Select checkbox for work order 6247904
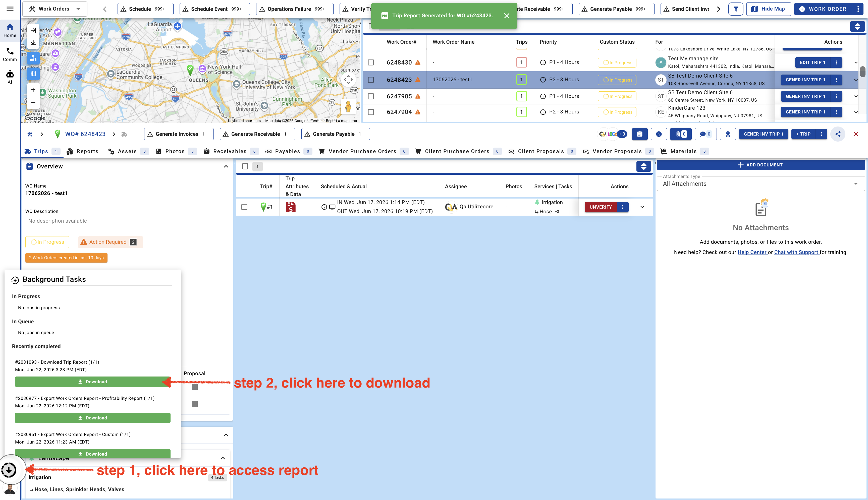 371,112
